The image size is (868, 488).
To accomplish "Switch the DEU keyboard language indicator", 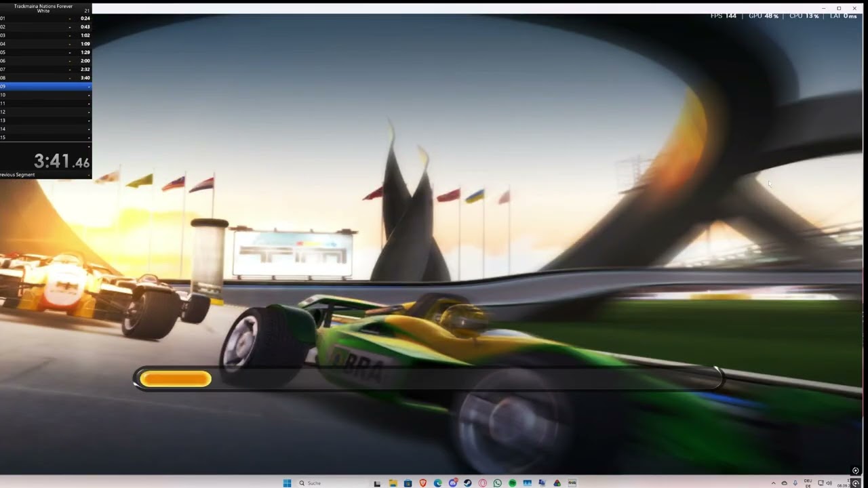I will coord(808,483).
